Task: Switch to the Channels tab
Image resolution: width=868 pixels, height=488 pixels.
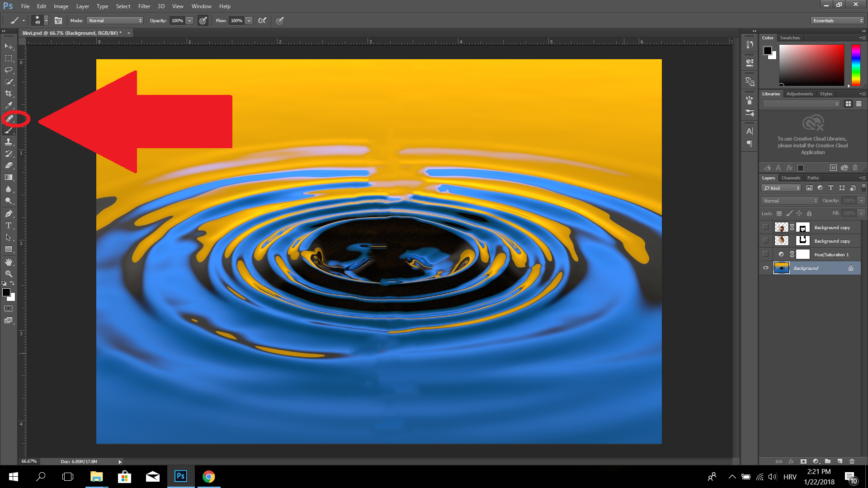Action: pyautogui.click(x=791, y=178)
